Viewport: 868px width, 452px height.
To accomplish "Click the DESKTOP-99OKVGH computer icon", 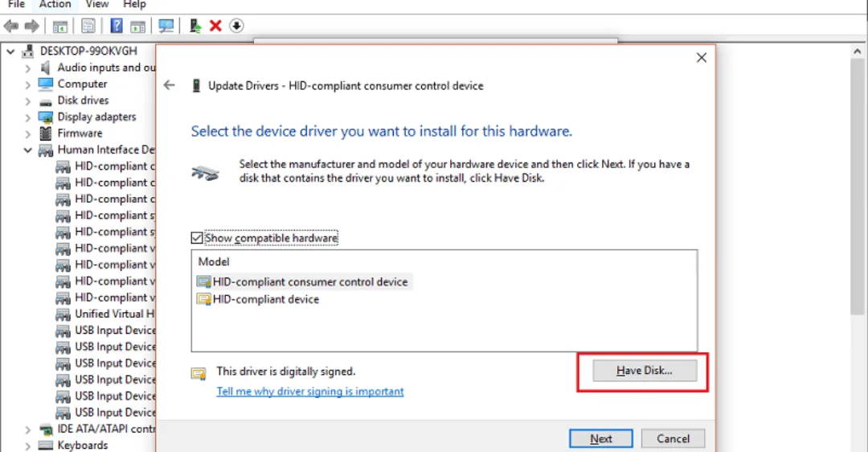I will coord(27,51).
